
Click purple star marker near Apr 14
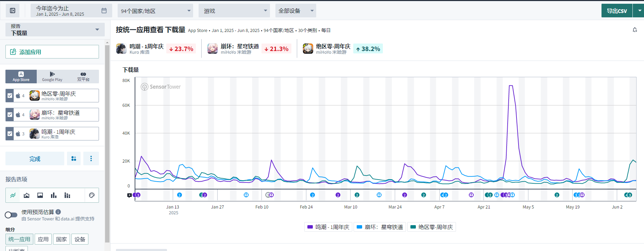pos(471,195)
